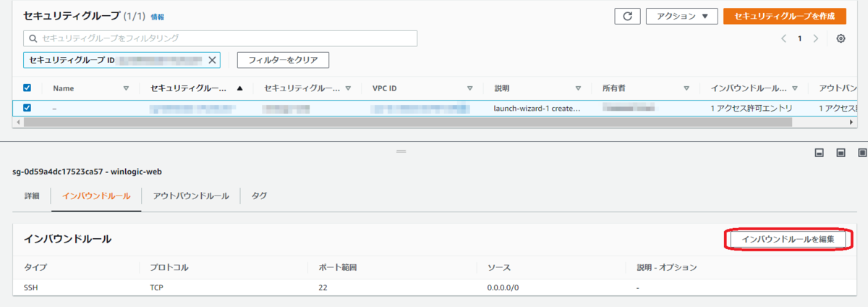The image size is (868, 307).
Task: Click セキュリティグループを作成 button
Action: tap(785, 16)
